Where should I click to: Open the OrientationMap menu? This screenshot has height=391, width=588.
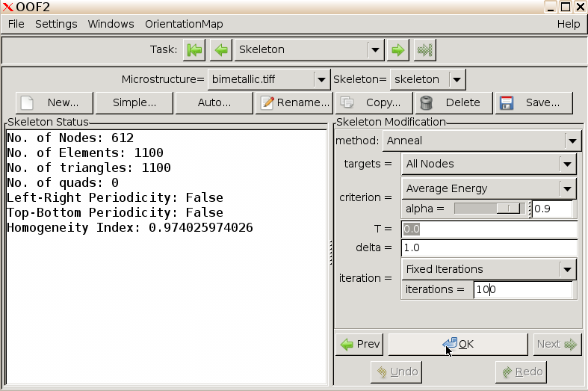[184, 24]
